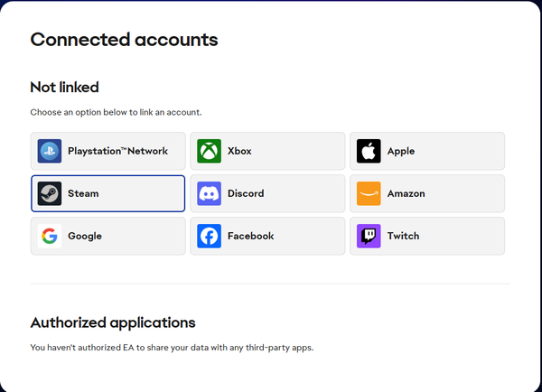Select the Xbox text label
The image size is (542, 392).
[239, 151]
